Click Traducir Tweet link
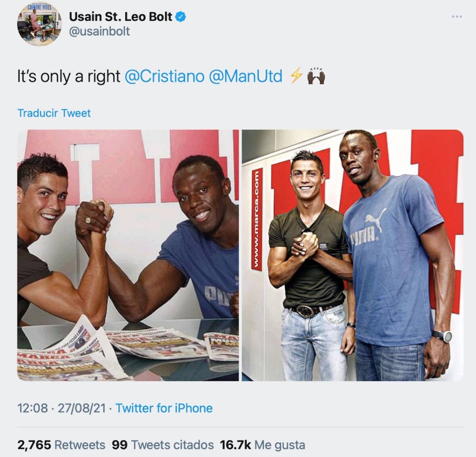The image size is (476, 457). pyautogui.click(x=54, y=113)
